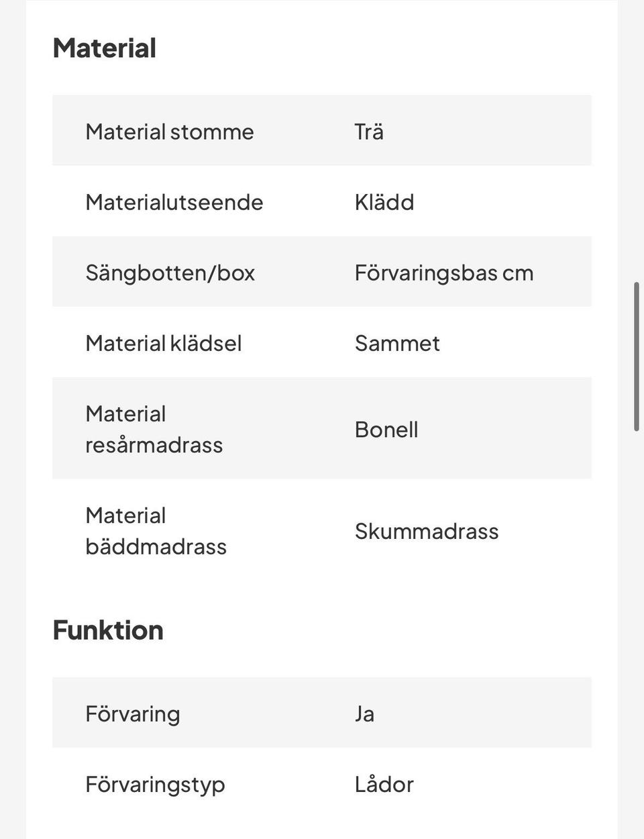Viewport: 644px width, 839px height.
Task: Click the vertical scrollbar thumb
Action: point(637,356)
